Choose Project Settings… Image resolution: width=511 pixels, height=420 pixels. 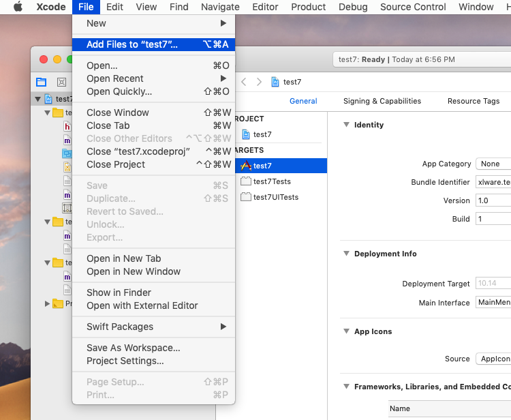point(153,361)
